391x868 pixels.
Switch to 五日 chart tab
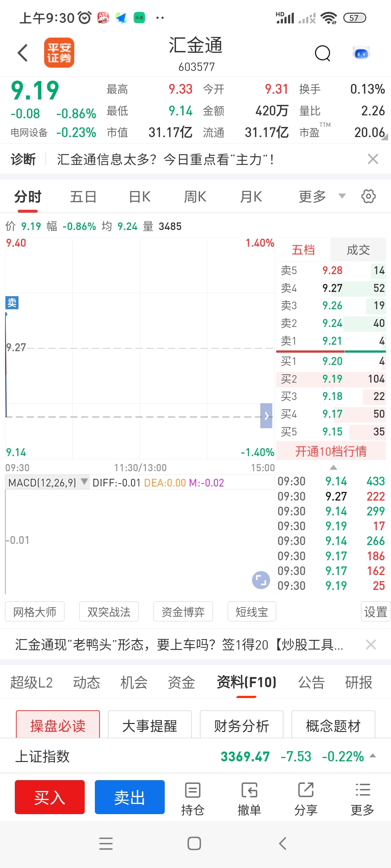coord(83,197)
